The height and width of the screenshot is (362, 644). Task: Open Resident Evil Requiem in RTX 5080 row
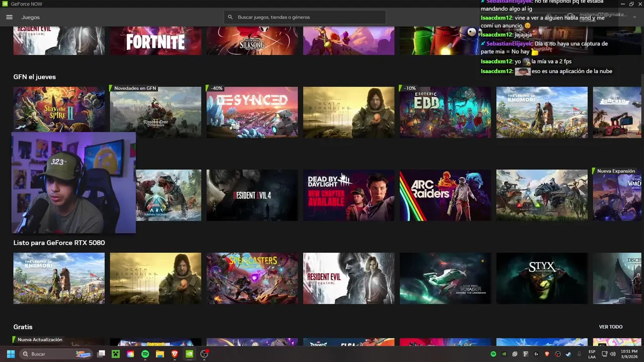pyautogui.click(x=349, y=278)
